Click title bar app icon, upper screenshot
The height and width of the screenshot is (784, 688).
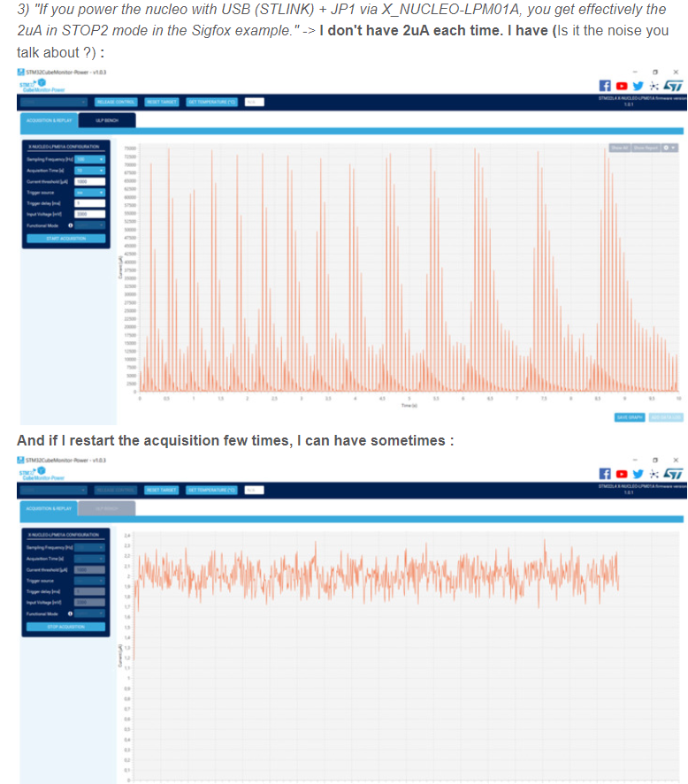[20, 72]
